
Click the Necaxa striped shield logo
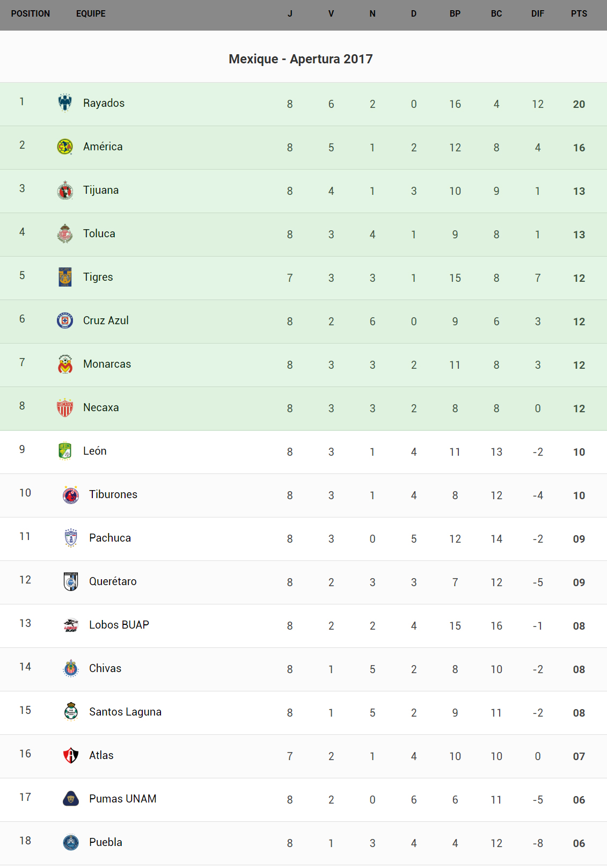coord(65,407)
